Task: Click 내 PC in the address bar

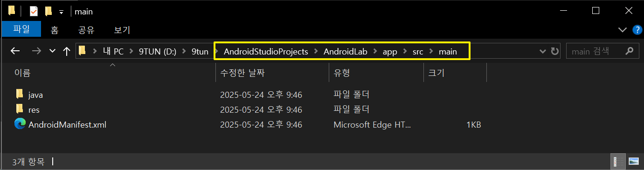Action: pos(113,51)
